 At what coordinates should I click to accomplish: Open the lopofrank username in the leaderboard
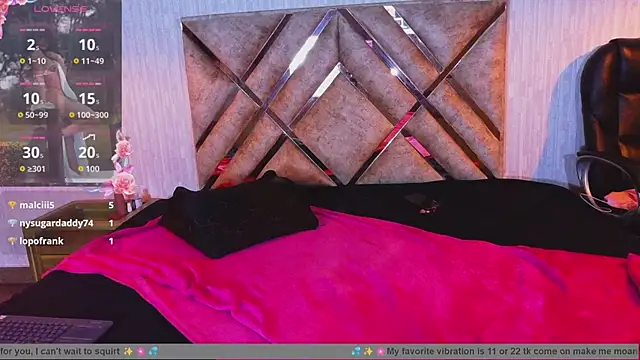tap(41, 241)
